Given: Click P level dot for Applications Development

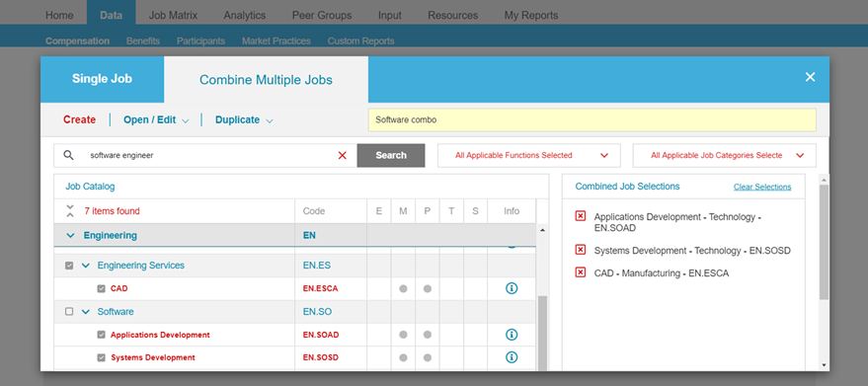Looking at the screenshot, I should [428, 335].
